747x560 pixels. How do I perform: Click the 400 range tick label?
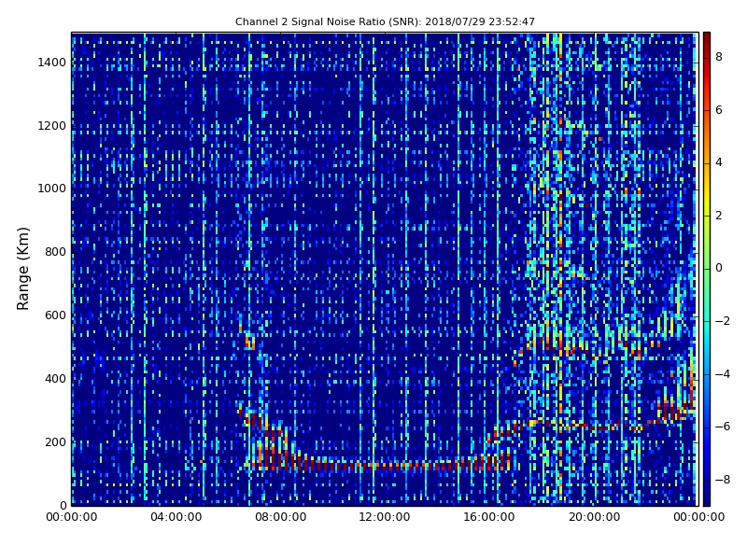pyautogui.click(x=55, y=379)
